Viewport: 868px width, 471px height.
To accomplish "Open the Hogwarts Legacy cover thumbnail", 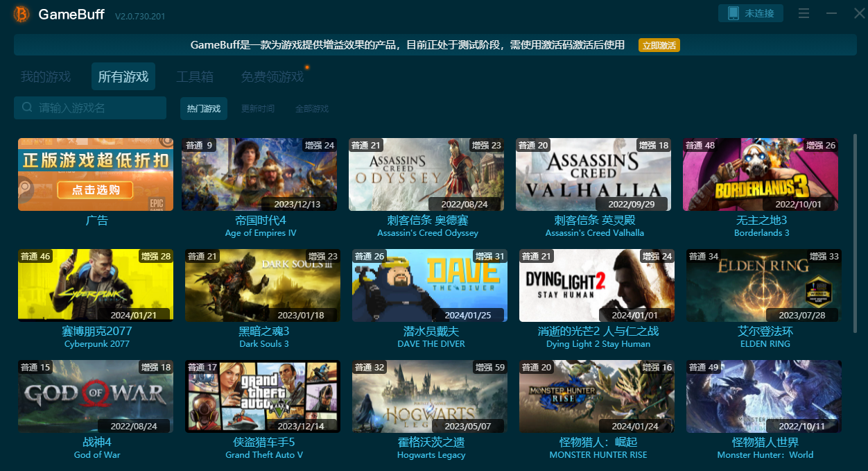I will click(430, 396).
